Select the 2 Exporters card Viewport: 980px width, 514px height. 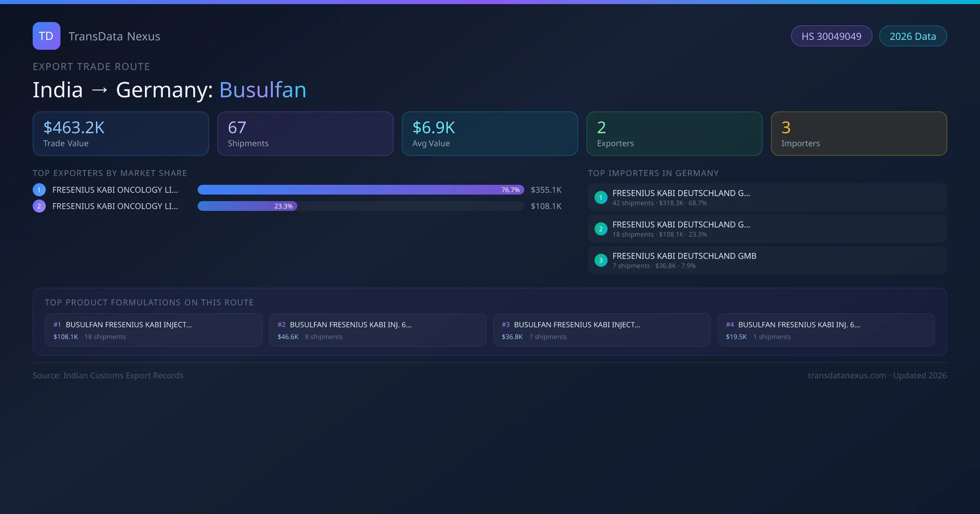tap(674, 134)
